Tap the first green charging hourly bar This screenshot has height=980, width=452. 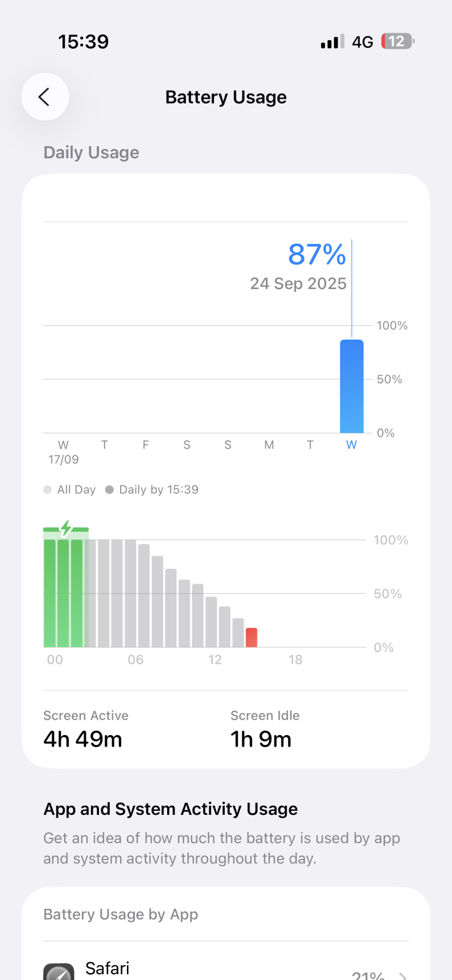tap(50, 593)
